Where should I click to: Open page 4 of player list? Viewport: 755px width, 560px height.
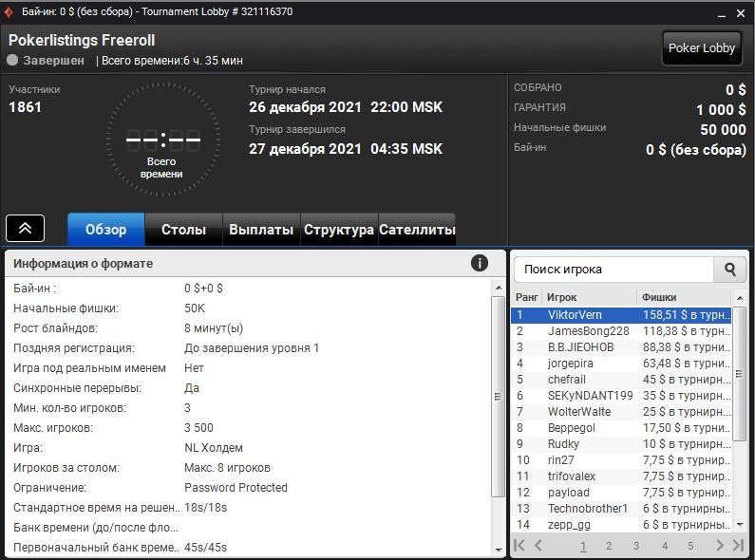[665, 546]
